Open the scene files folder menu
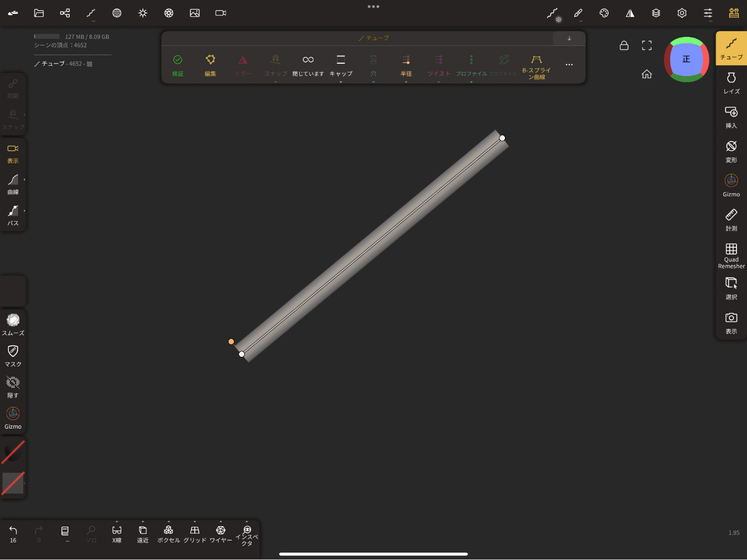Screen dimensions: 747x560 pos(39,13)
